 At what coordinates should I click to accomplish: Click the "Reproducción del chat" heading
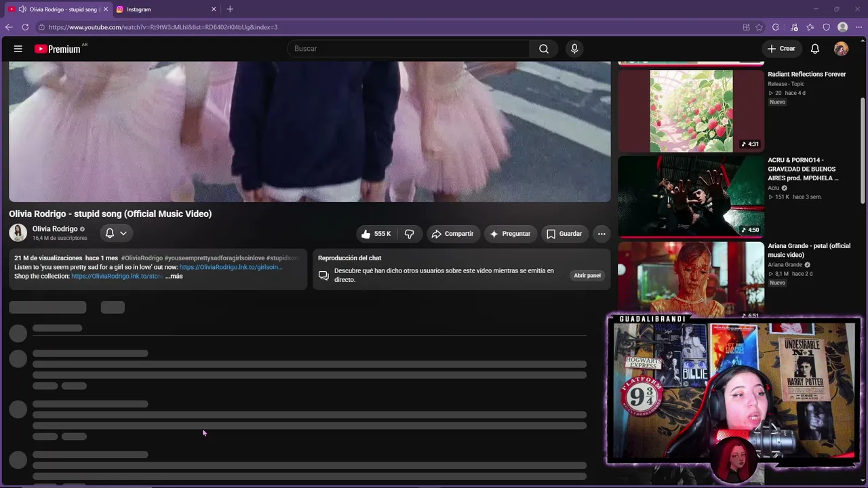pos(350,258)
